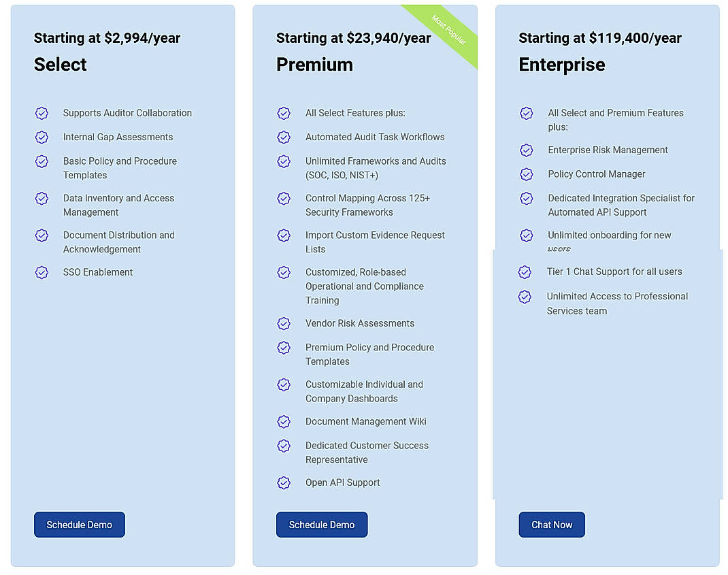The image size is (728, 575).
Task: Click the badge next to Data Inventory and Access Management
Action: pos(42,198)
